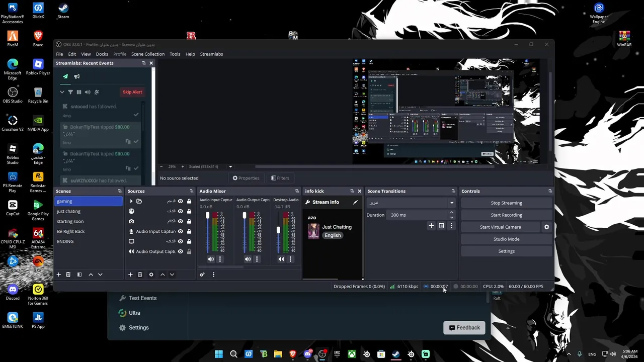
Task: Open the source Filters button
Action: [x=280, y=178]
